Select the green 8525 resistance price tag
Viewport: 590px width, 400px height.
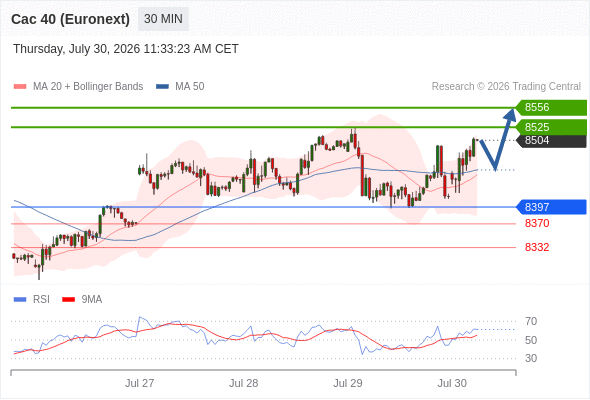551,127
